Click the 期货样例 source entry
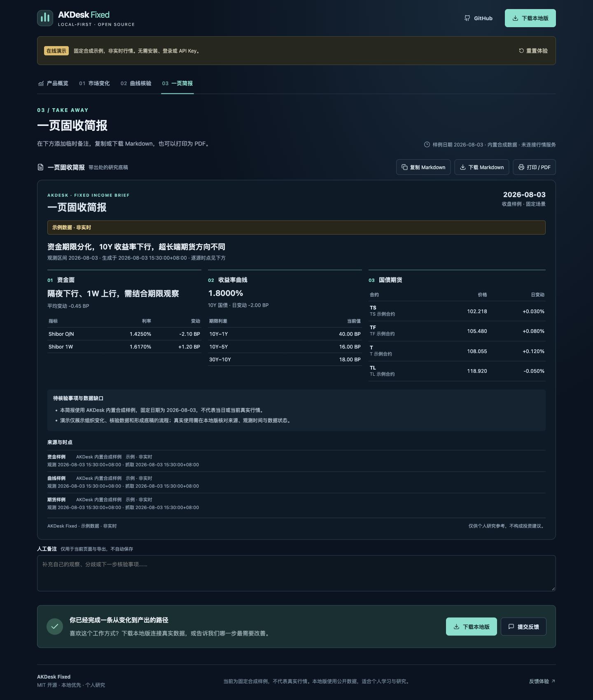Viewport: 593px width, 700px height. (296, 504)
